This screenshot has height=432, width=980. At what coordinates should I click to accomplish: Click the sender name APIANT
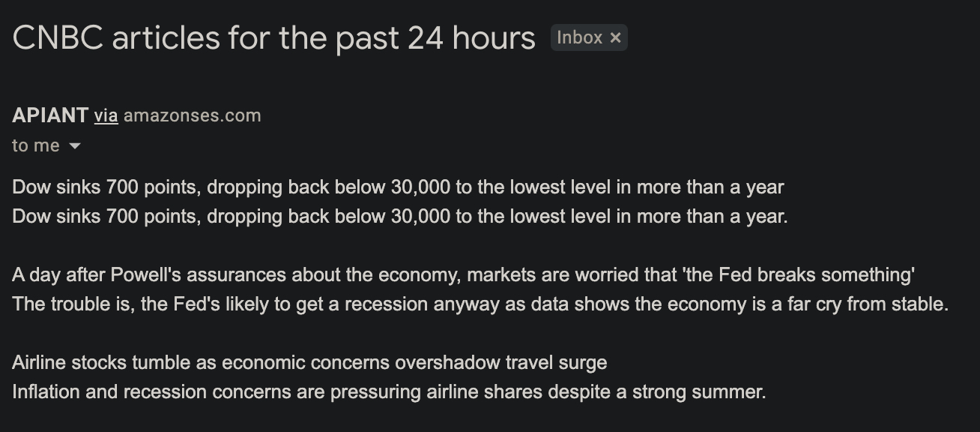50,115
